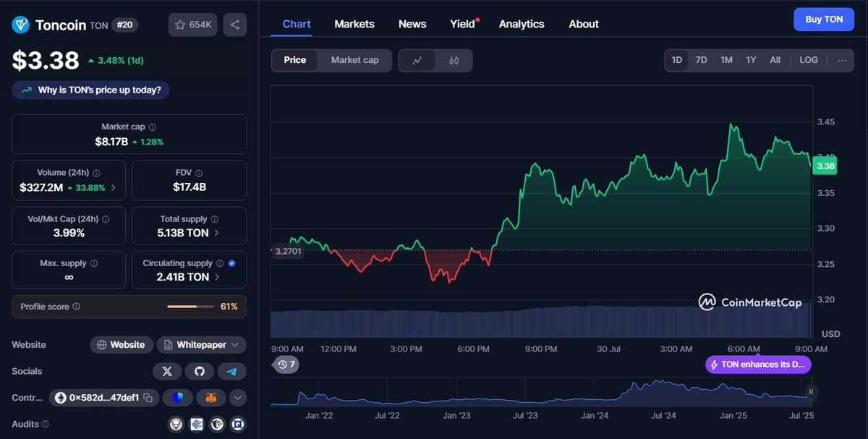This screenshot has height=439, width=868.
Task: Click the Circulating supply info icon
Action: coord(220,264)
